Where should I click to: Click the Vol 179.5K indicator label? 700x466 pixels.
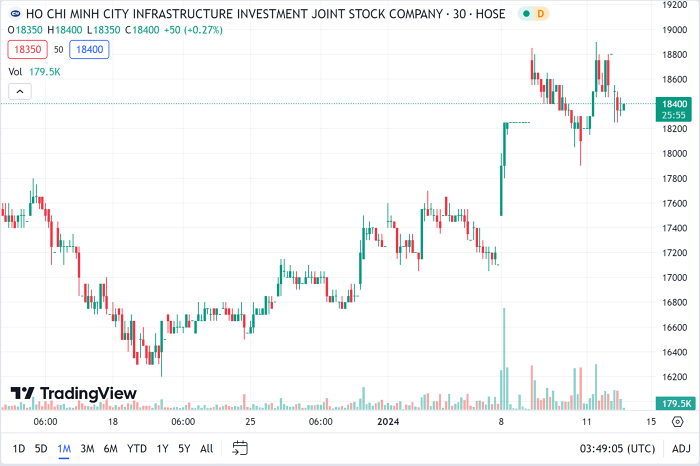tap(34, 72)
